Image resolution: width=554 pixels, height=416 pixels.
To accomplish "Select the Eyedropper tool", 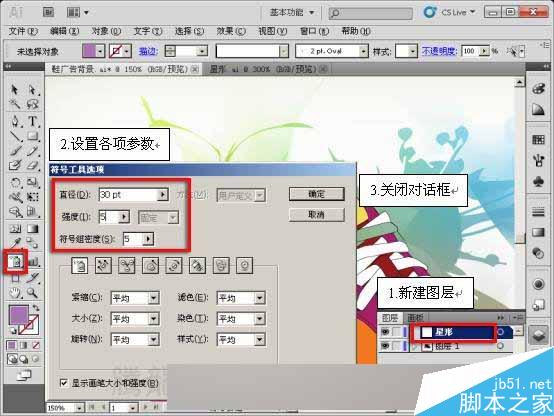I will coord(15,243).
